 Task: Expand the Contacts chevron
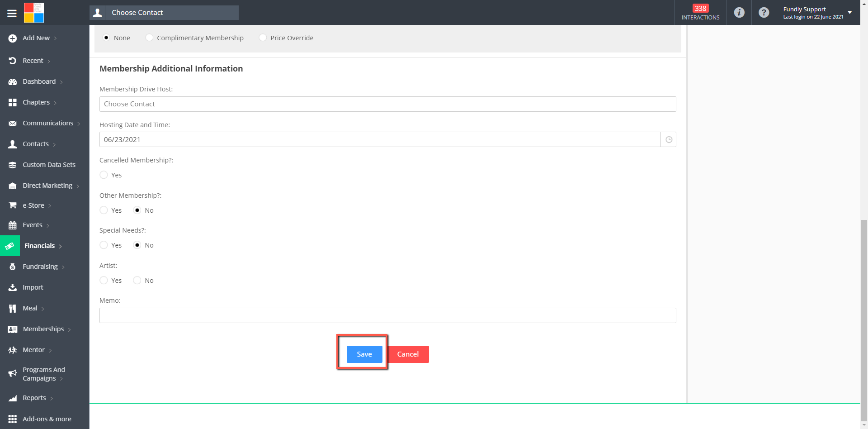pos(54,144)
